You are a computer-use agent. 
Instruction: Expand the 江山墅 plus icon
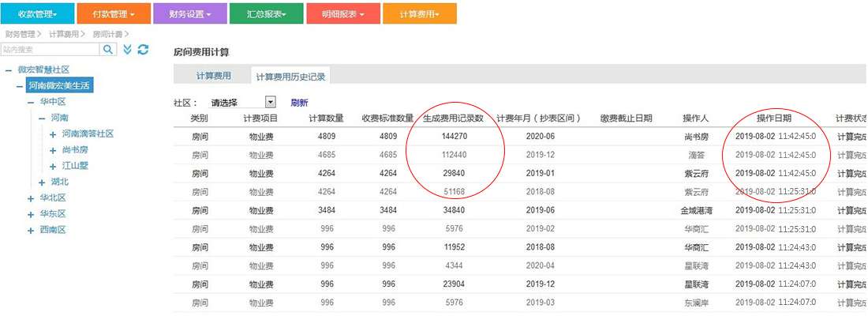coord(53,166)
